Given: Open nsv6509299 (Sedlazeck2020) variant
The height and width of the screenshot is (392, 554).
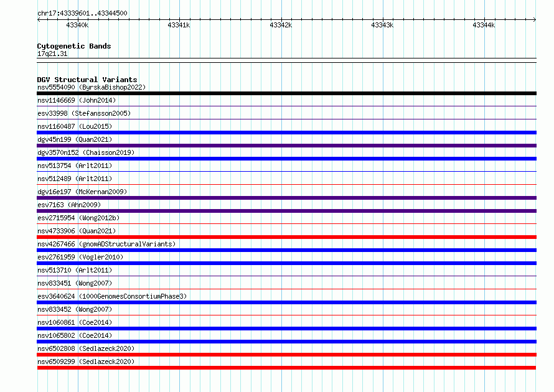Looking at the screenshot, I should pos(86,362).
